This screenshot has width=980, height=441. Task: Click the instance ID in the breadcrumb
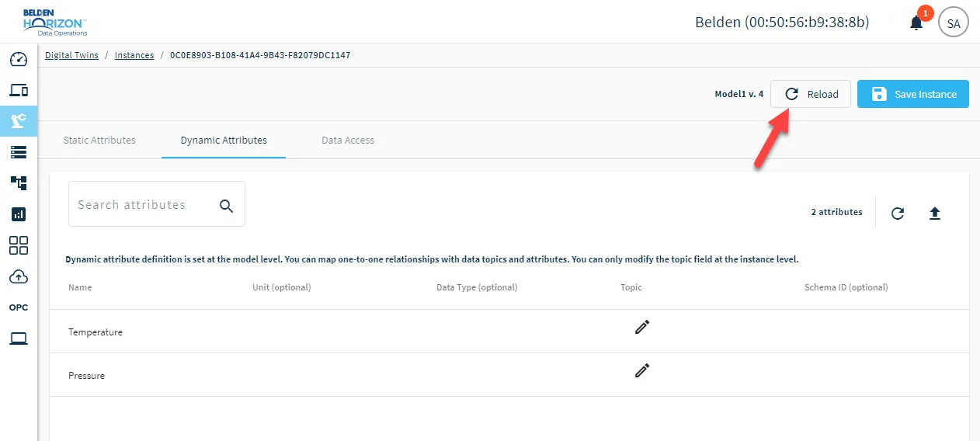(260, 55)
